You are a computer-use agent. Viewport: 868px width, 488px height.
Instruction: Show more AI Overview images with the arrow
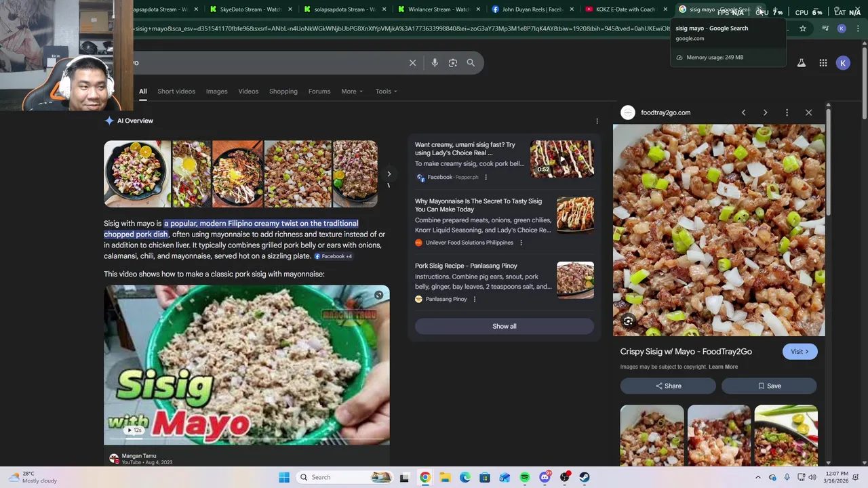[x=389, y=174]
